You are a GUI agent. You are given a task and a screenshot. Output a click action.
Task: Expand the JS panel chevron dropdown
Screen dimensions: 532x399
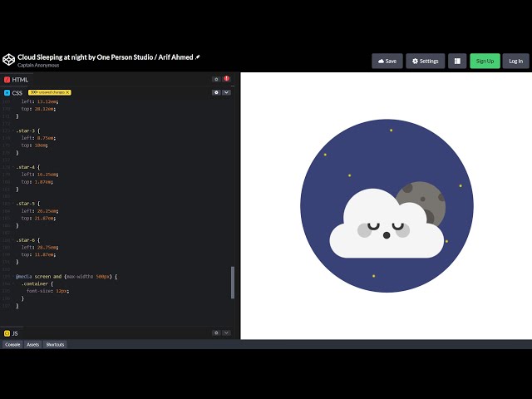coord(226,332)
